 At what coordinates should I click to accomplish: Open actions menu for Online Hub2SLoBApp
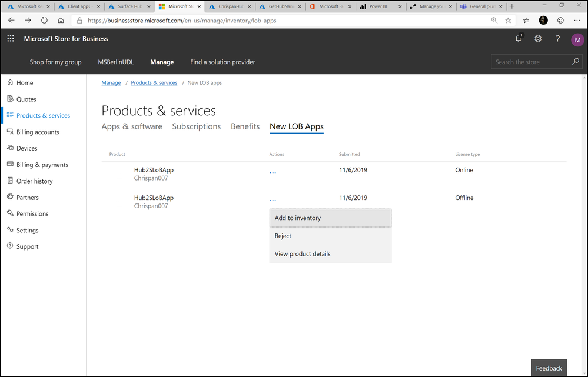pyautogui.click(x=273, y=172)
